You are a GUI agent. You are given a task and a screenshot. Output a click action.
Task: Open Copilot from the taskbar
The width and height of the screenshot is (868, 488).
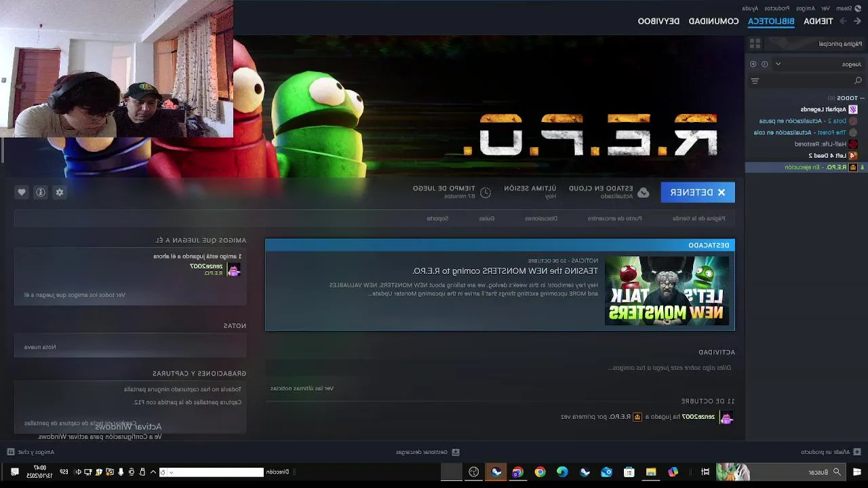[x=673, y=472]
